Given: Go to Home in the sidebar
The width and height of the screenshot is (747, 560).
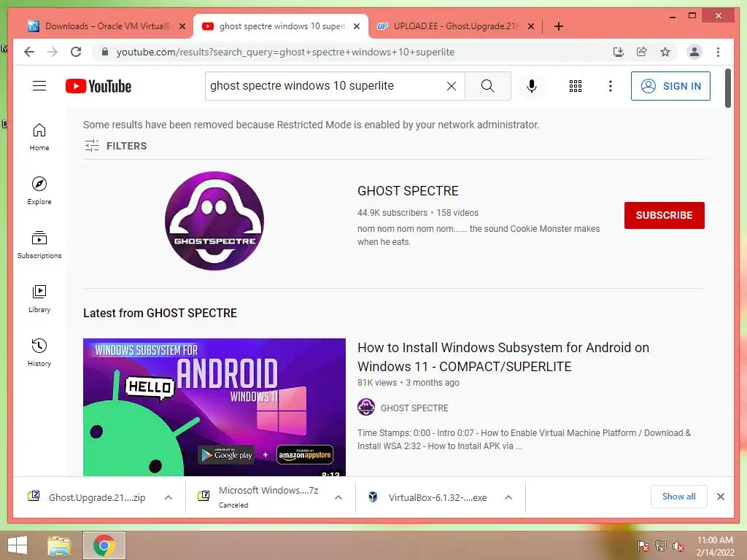Looking at the screenshot, I should [39, 136].
